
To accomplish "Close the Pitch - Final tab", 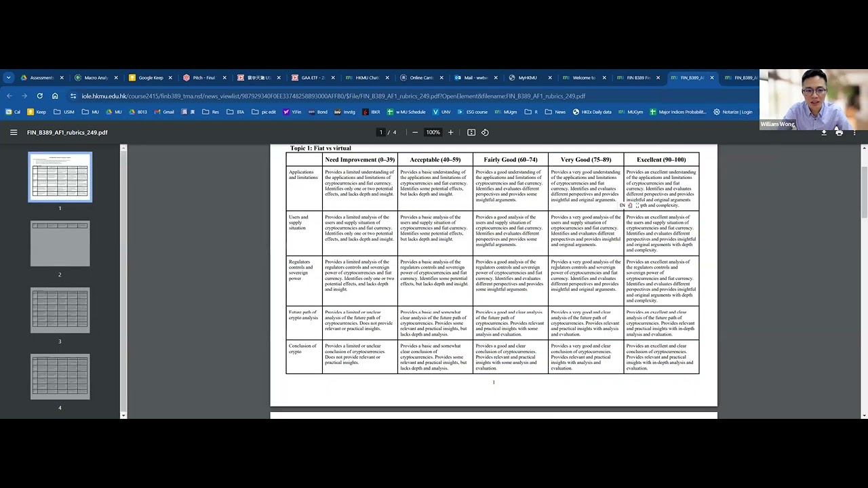I will pyautogui.click(x=224, y=77).
